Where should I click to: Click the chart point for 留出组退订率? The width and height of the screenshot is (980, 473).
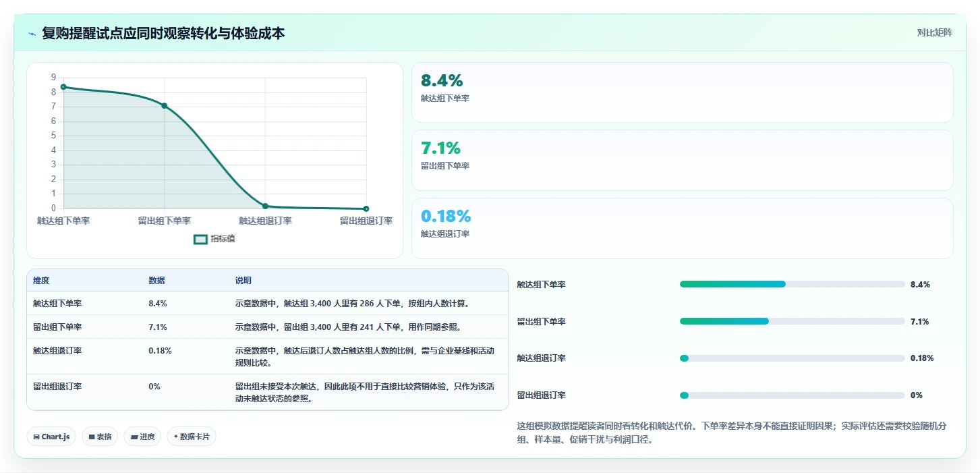[366, 208]
